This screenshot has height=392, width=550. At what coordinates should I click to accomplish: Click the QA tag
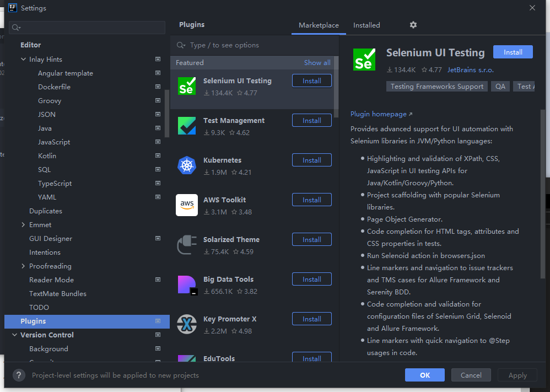point(500,87)
